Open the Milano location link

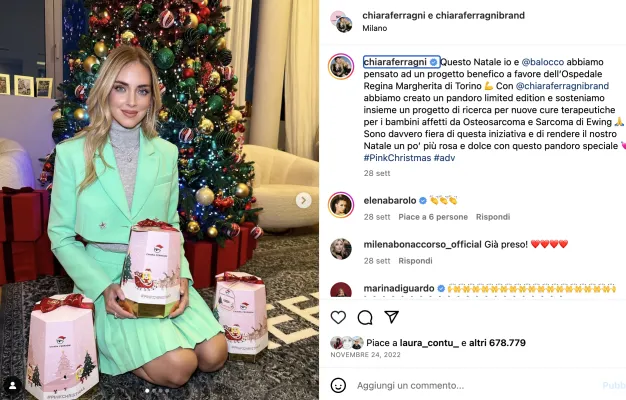(374, 28)
